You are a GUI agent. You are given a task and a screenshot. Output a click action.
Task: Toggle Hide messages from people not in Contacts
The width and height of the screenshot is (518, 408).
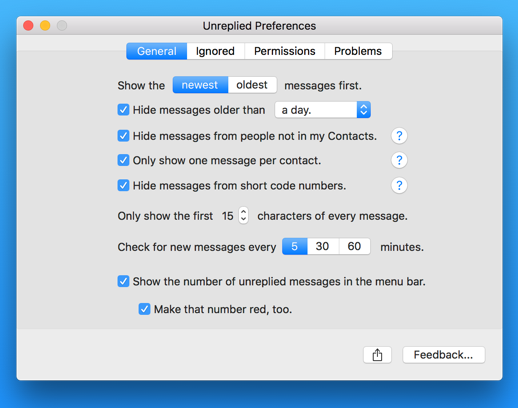click(x=123, y=136)
